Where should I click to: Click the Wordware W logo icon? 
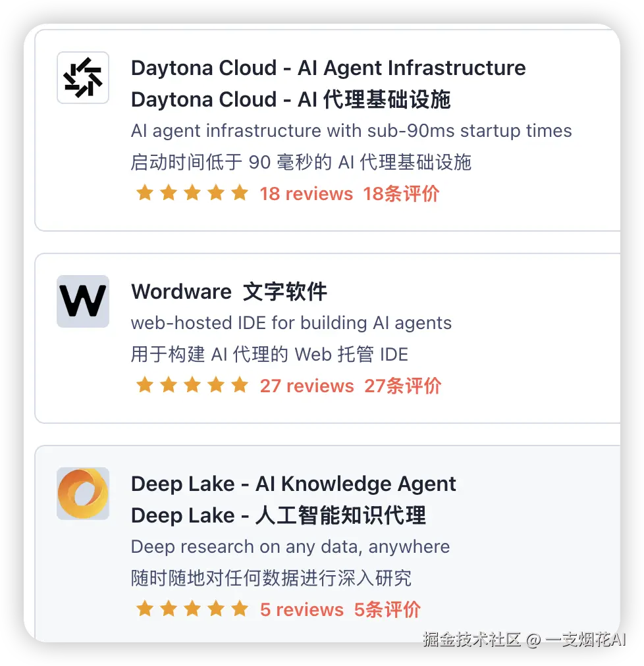tap(83, 301)
